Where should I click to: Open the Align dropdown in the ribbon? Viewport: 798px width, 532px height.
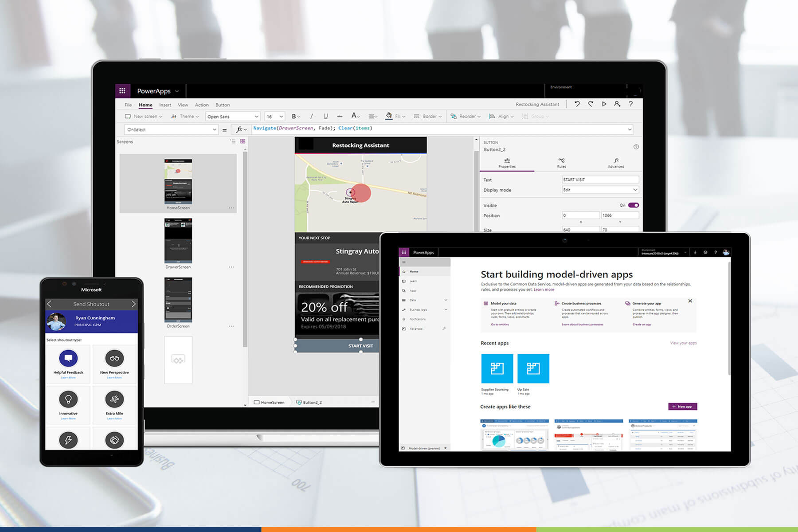point(501,117)
